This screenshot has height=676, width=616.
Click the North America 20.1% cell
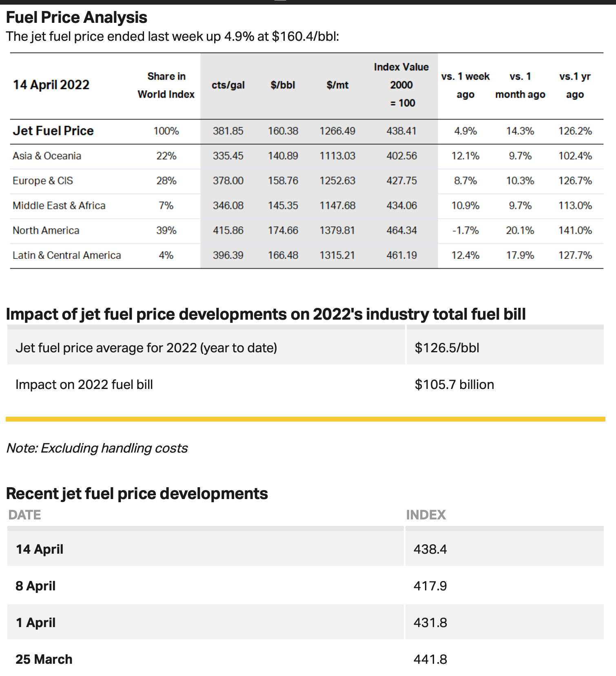click(520, 230)
